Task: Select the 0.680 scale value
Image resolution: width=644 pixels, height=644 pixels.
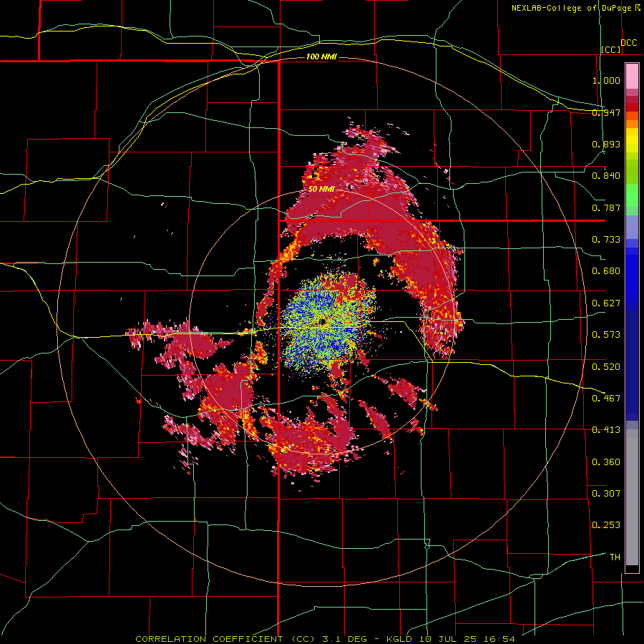Action: tap(606, 271)
